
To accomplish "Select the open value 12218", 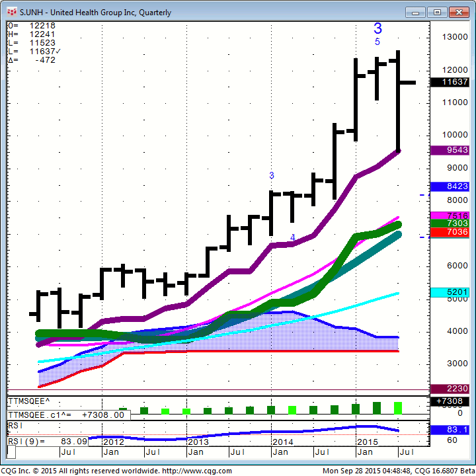I will 42,26.
